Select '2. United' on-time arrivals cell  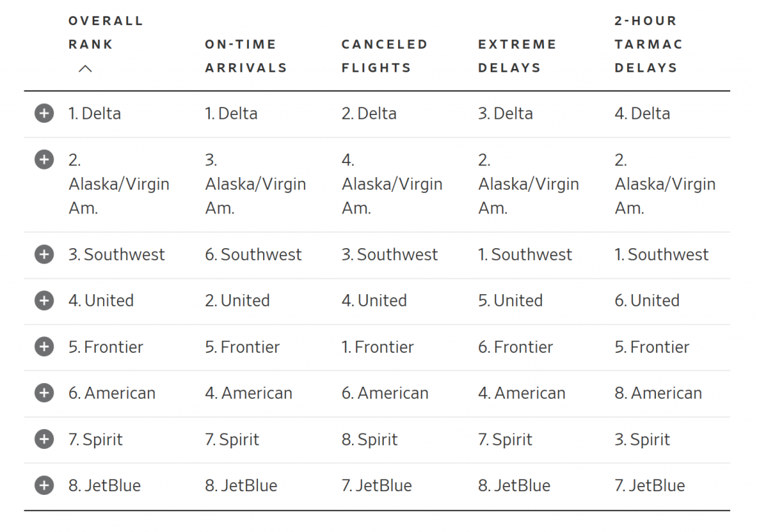pos(237,300)
